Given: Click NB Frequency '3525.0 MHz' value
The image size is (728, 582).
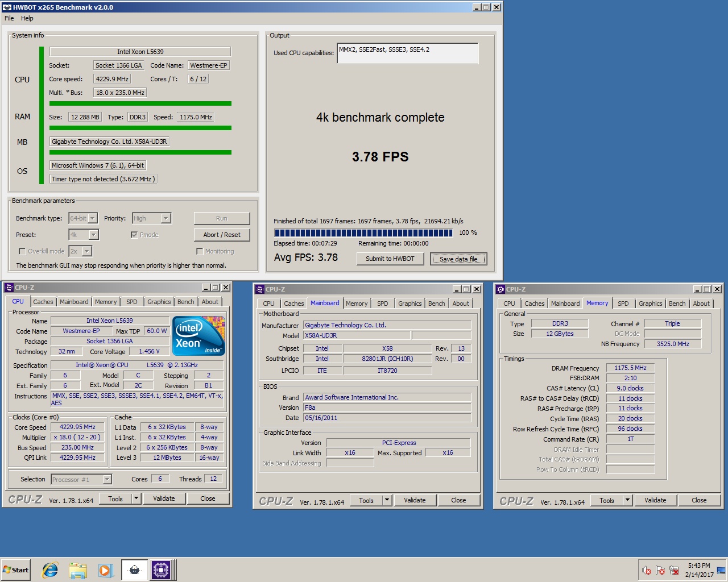Looking at the screenshot, I should [673, 344].
